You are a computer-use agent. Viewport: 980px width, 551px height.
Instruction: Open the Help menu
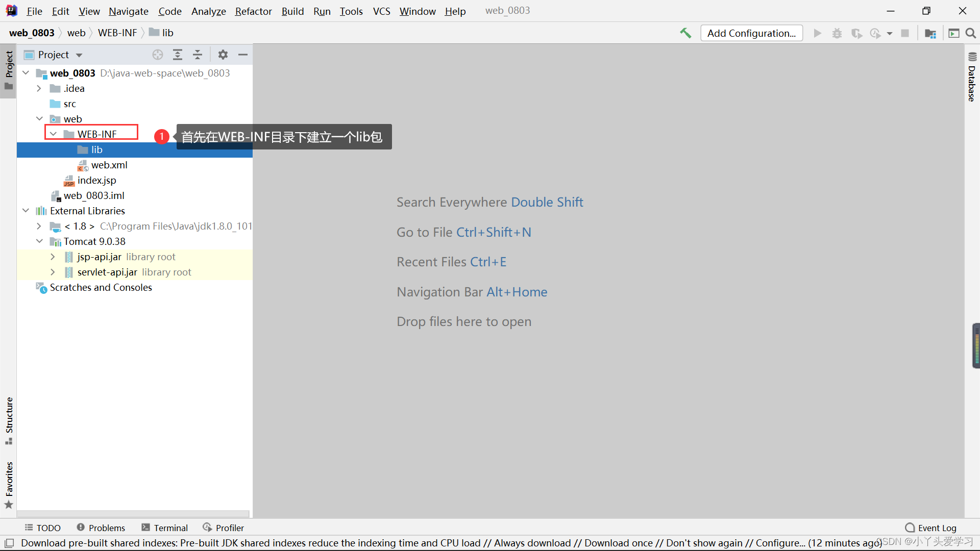455,11
